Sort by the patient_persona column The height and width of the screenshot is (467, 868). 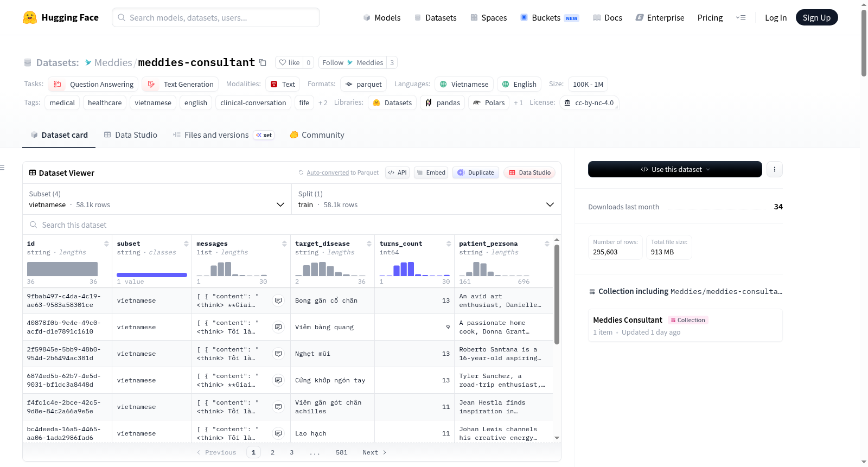click(547, 244)
